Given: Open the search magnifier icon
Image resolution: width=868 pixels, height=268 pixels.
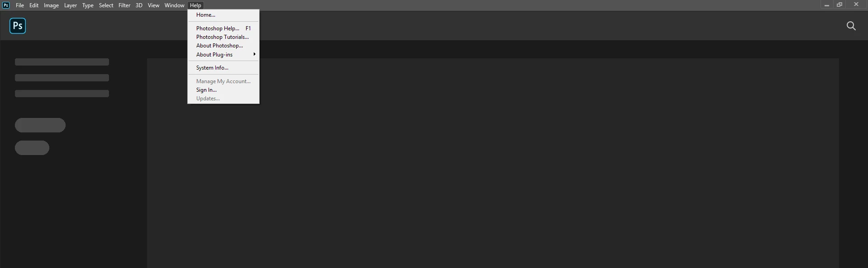Looking at the screenshot, I should [851, 26].
